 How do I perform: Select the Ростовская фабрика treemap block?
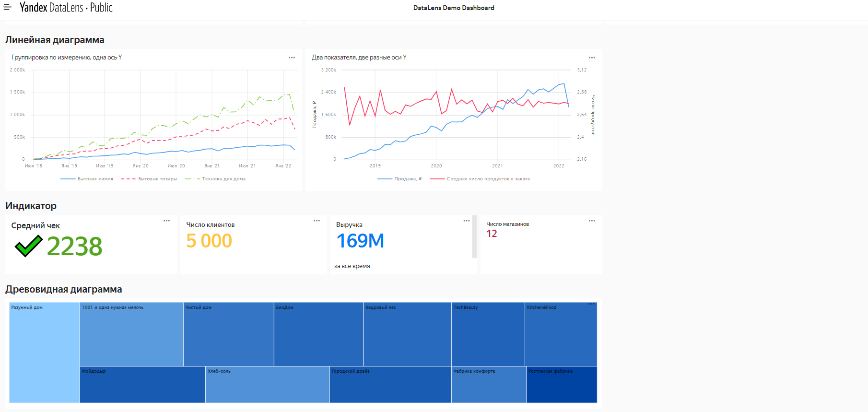[x=562, y=385]
